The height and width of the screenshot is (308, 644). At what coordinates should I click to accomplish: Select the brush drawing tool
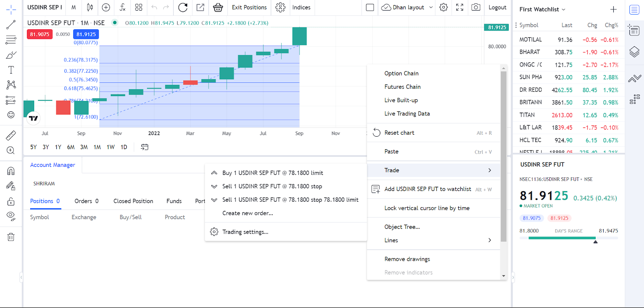[x=11, y=55]
